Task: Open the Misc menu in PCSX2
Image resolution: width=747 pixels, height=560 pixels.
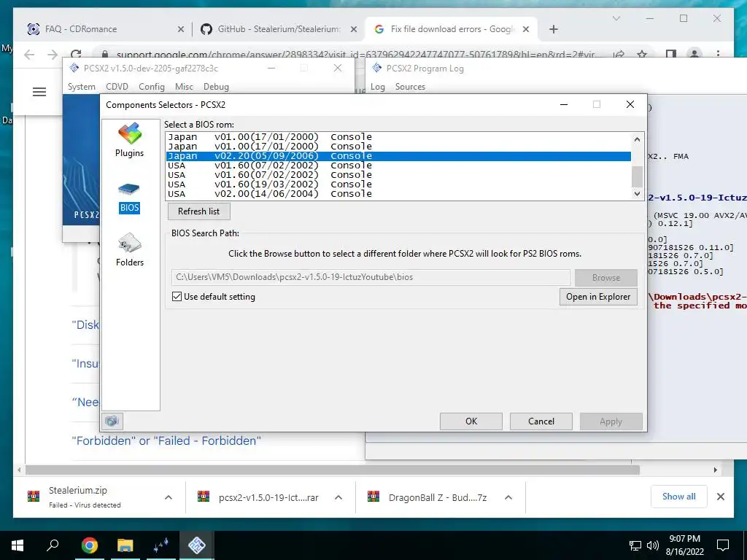Action: (184, 87)
